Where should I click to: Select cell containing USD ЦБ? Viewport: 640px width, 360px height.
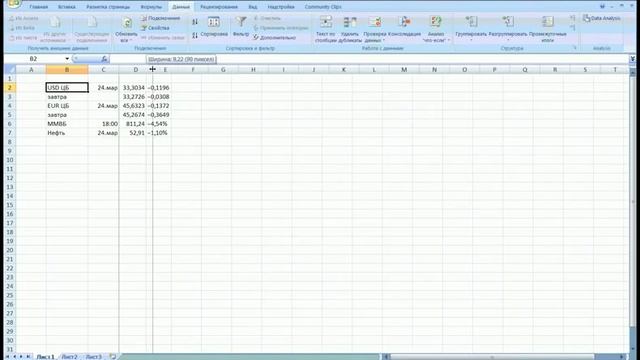click(x=67, y=87)
